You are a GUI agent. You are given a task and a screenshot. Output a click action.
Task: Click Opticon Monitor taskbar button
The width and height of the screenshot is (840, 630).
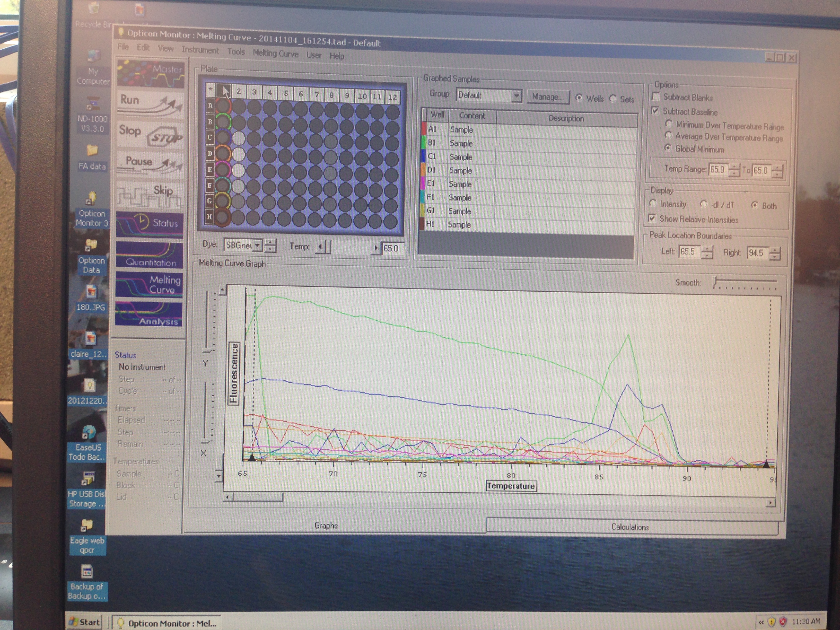[x=166, y=623]
